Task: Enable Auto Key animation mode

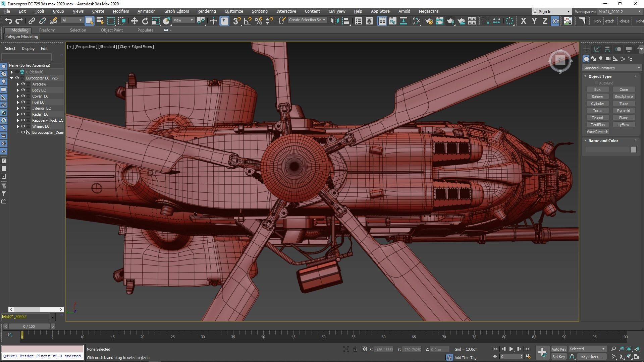Action: (x=558, y=349)
